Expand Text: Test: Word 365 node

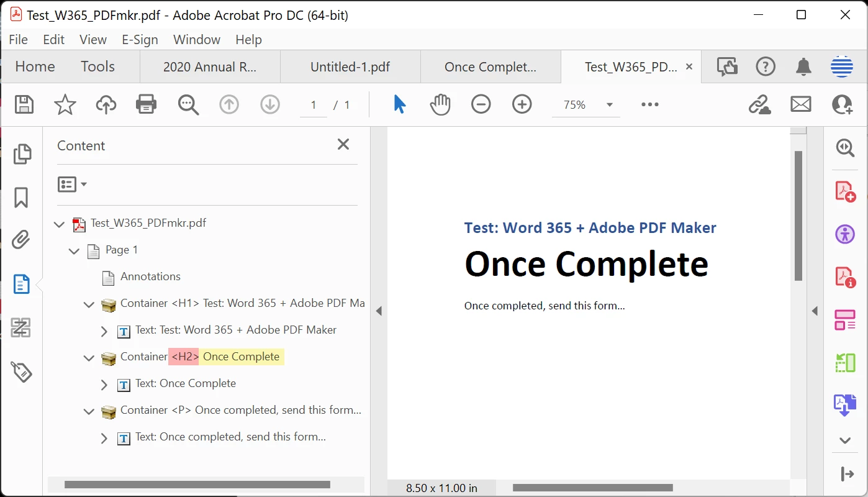coord(104,331)
